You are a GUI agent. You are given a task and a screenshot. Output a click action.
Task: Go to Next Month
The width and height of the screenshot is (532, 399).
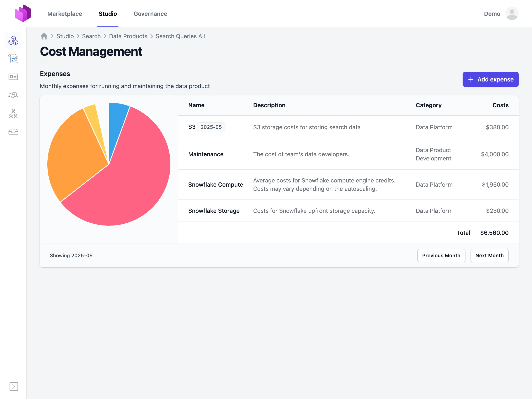489,255
